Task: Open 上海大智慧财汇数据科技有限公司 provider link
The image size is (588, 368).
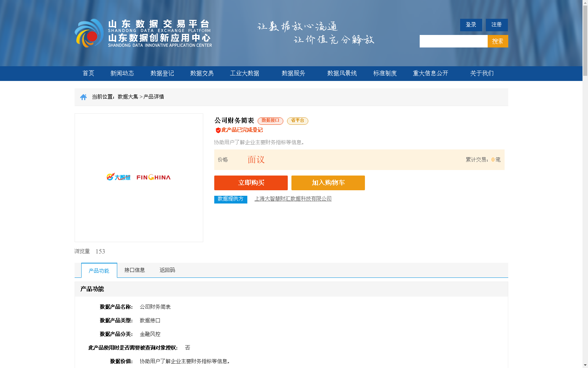Action: pyautogui.click(x=293, y=199)
